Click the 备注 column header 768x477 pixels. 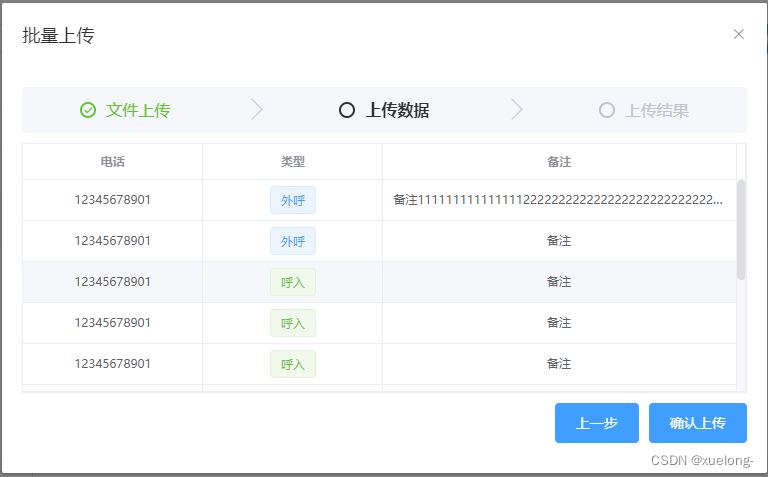[x=559, y=162]
